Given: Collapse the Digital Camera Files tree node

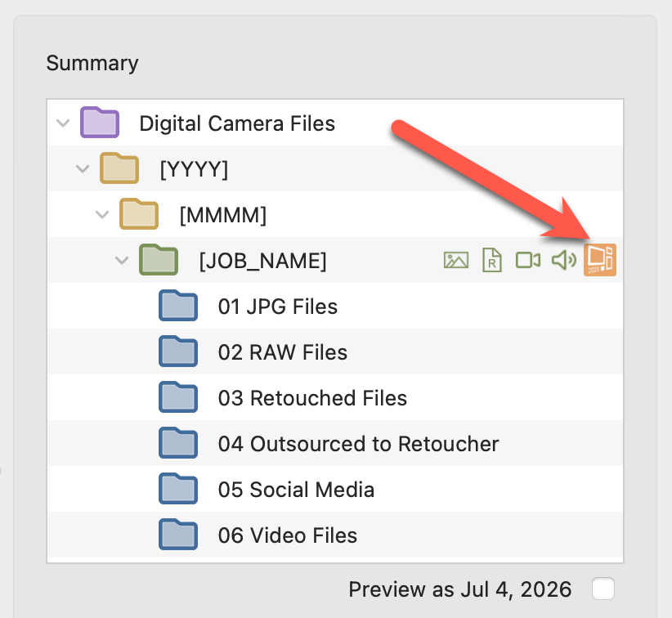Looking at the screenshot, I should (62, 123).
